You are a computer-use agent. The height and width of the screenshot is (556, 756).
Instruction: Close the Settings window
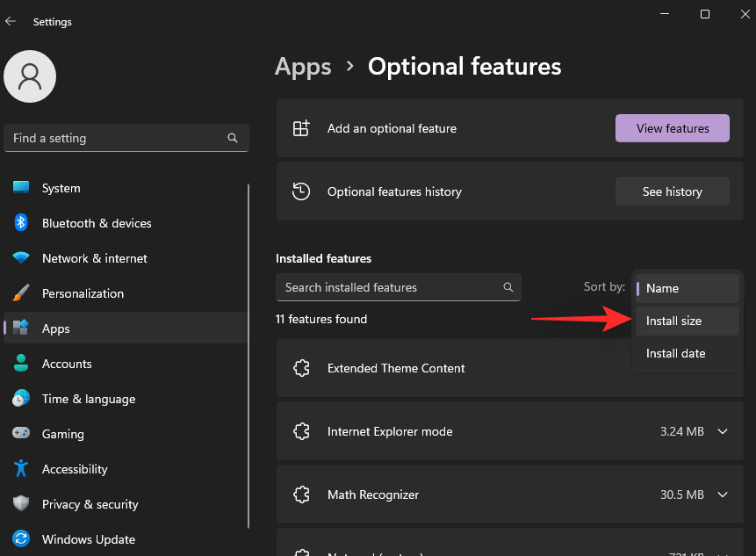coord(745,14)
